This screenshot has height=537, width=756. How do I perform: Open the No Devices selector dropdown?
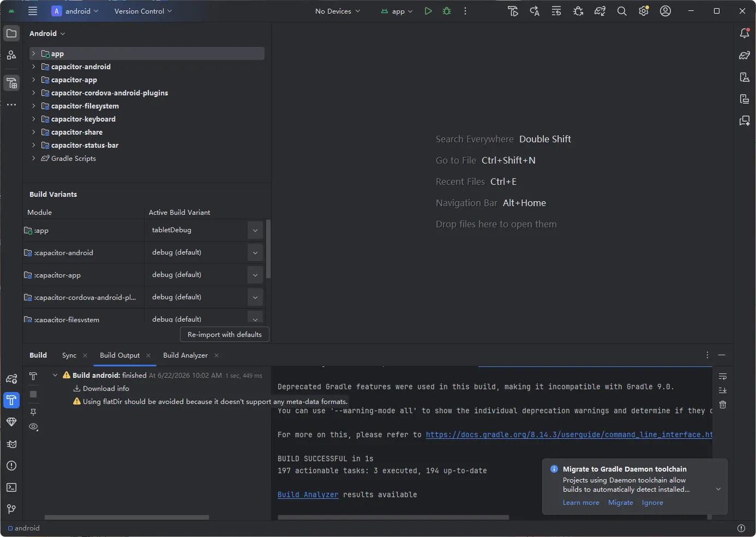[338, 11]
